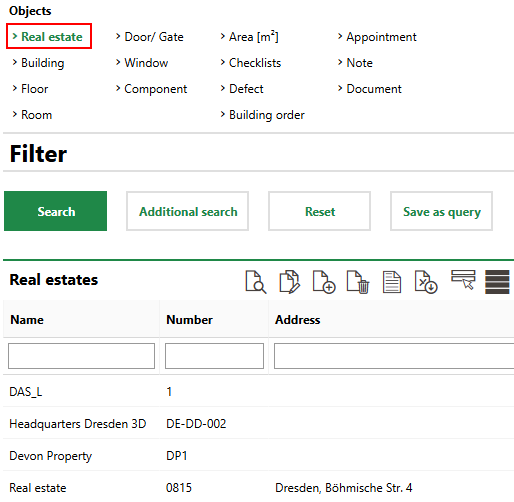Click the Reset filter button

coord(319,211)
